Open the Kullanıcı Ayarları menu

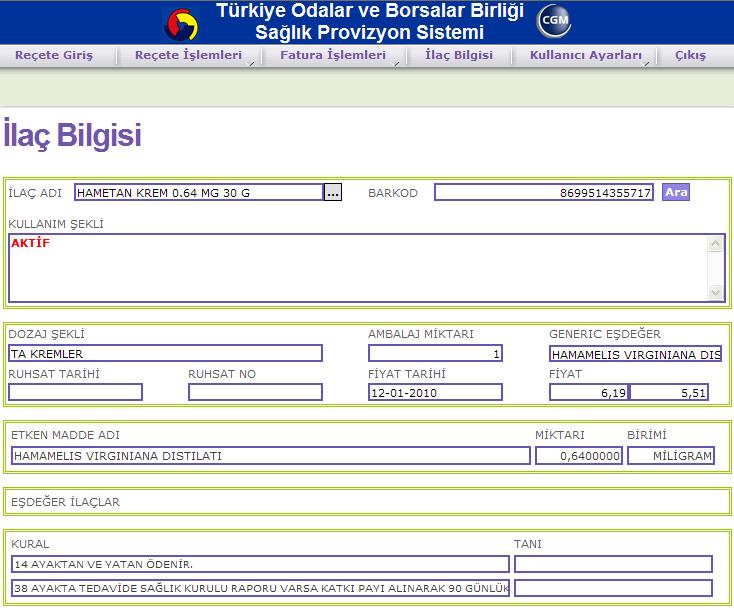coord(586,55)
